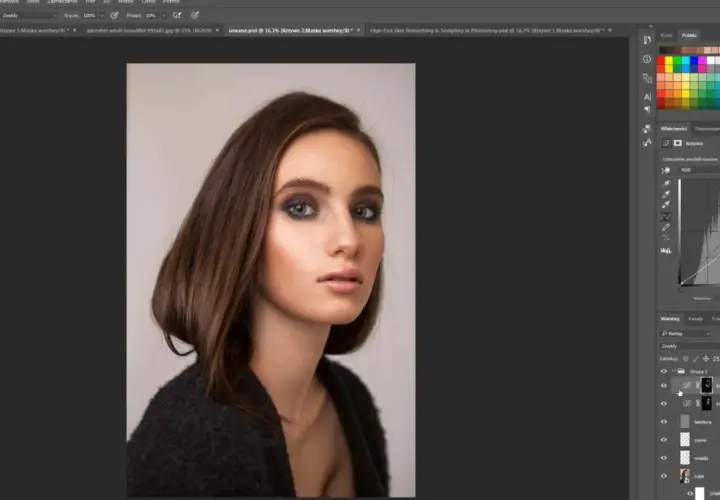The height and width of the screenshot is (500, 720).
Task: Open the History panel icon in the dock
Action: point(647,40)
